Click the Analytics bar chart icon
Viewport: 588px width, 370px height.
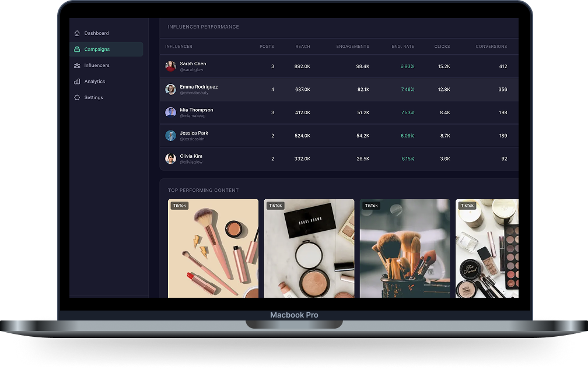(x=77, y=82)
